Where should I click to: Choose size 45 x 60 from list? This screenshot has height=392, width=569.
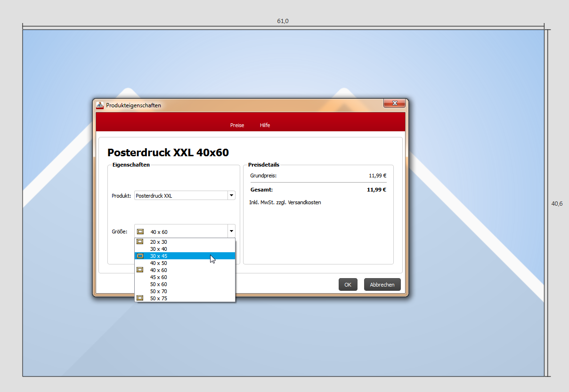(x=185, y=277)
